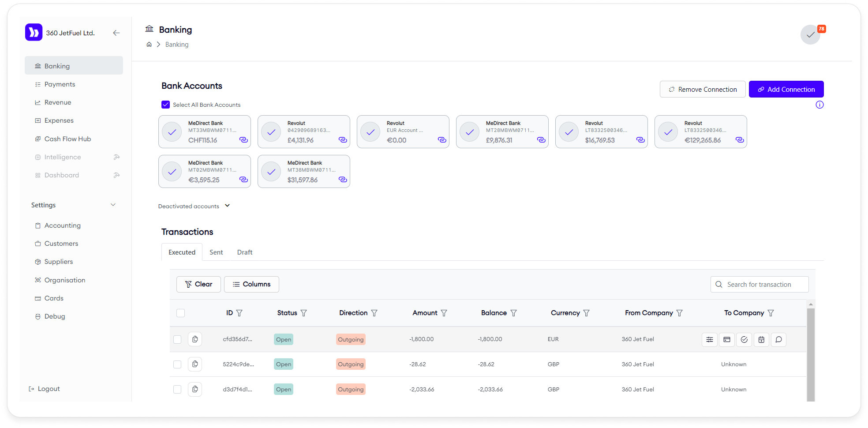Copy ID icon for transaction cfd356d7

[195, 339]
